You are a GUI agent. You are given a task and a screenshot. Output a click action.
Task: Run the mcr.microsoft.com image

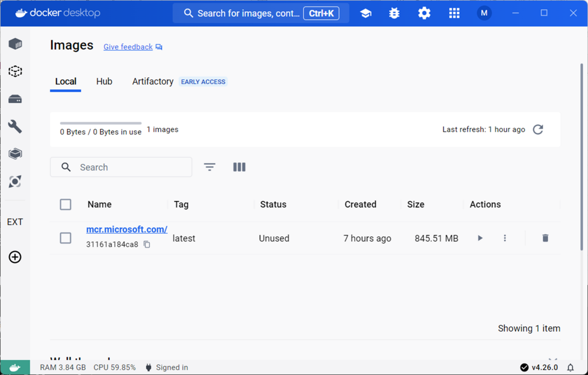tap(480, 238)
